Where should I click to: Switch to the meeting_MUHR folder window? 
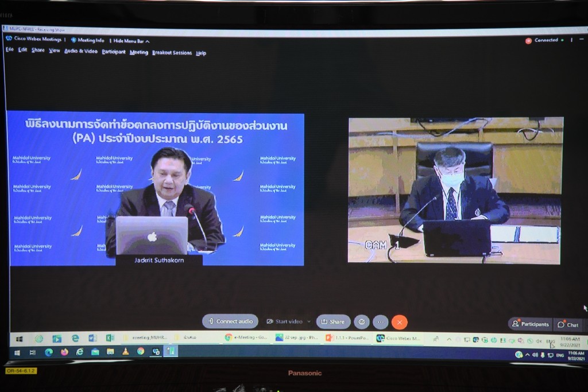146,337
